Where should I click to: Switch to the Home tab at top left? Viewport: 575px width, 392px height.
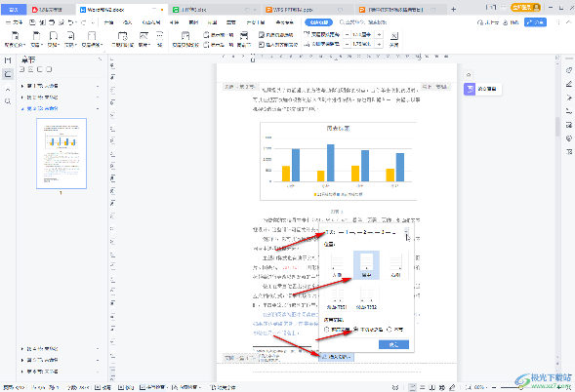coord(14,10)
